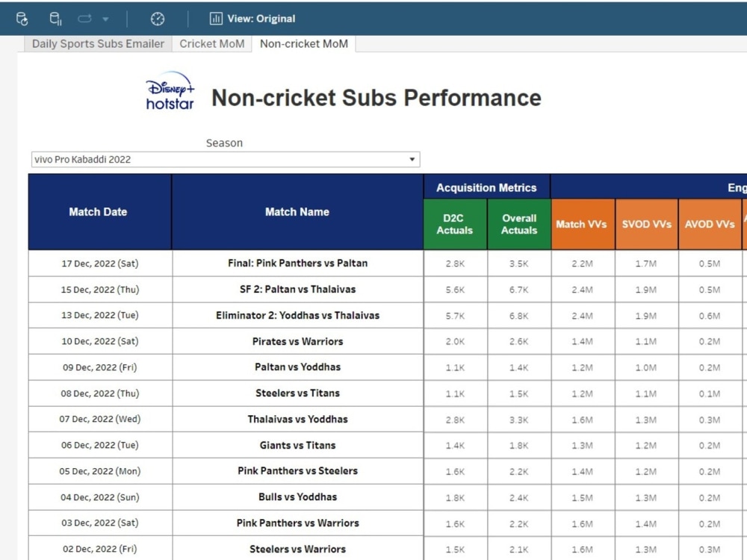Click the clock history icon in the toolbar

point(157,19)
